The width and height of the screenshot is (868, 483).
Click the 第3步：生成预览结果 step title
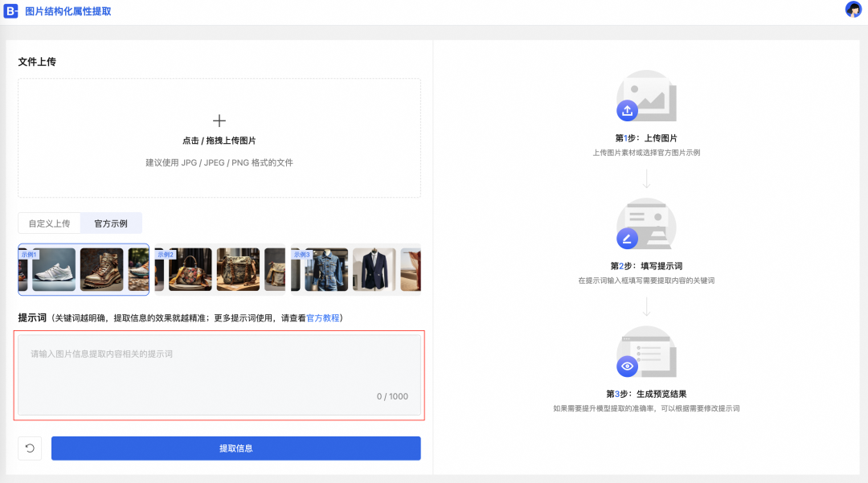coord(646,394)
